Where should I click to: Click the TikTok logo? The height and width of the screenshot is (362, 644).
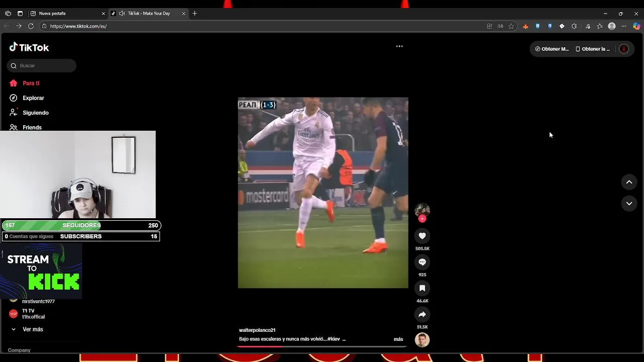29,47
